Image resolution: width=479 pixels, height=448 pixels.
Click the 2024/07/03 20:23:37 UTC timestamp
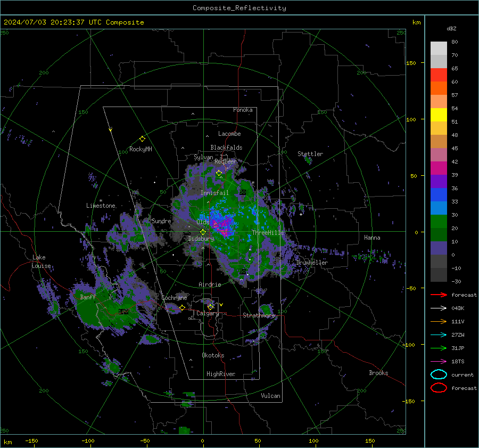pos(53,22)
